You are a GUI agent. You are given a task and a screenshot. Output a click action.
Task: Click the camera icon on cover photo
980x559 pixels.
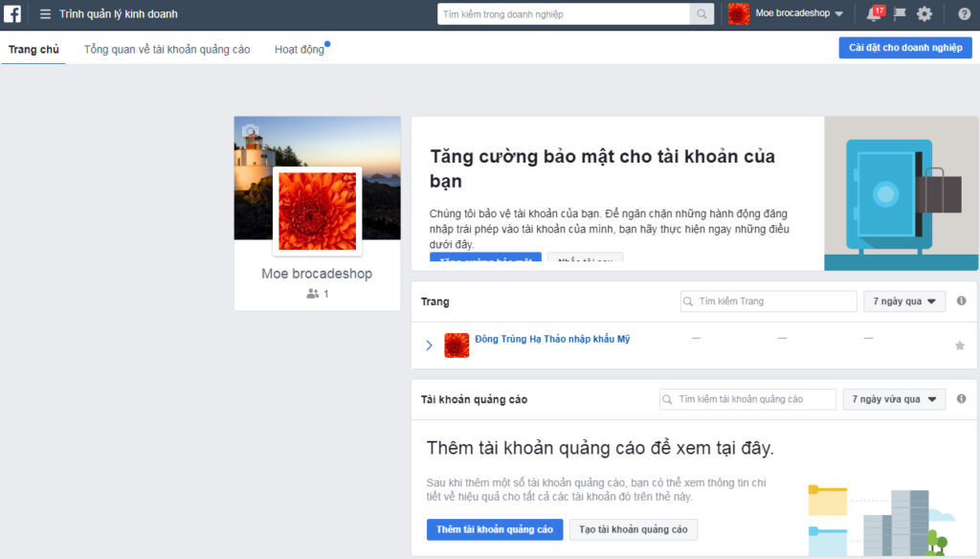click(251, 131)
